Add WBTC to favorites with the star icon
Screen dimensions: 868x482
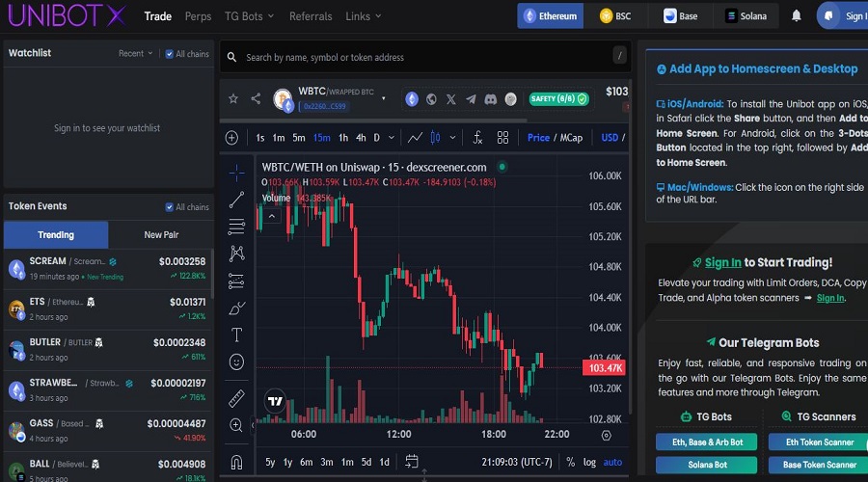tap(233, 98)
